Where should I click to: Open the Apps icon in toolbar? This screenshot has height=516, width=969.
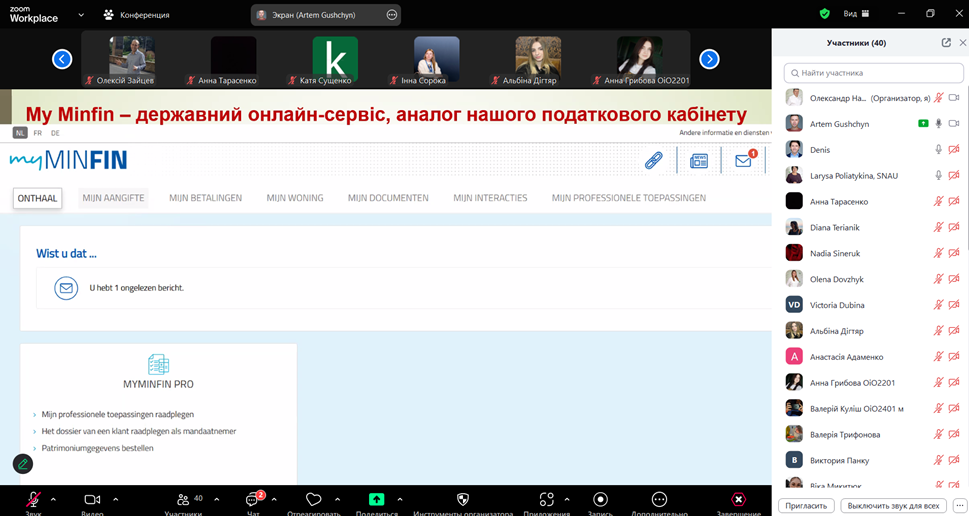tap(546, 499)
